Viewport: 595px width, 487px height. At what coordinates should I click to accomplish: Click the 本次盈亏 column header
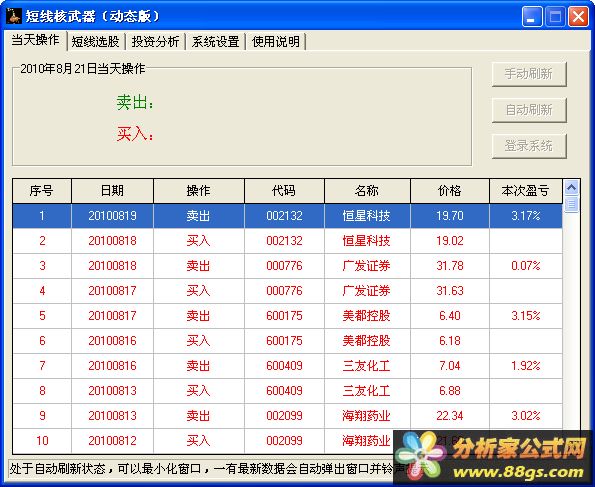[x=526, y=191]
